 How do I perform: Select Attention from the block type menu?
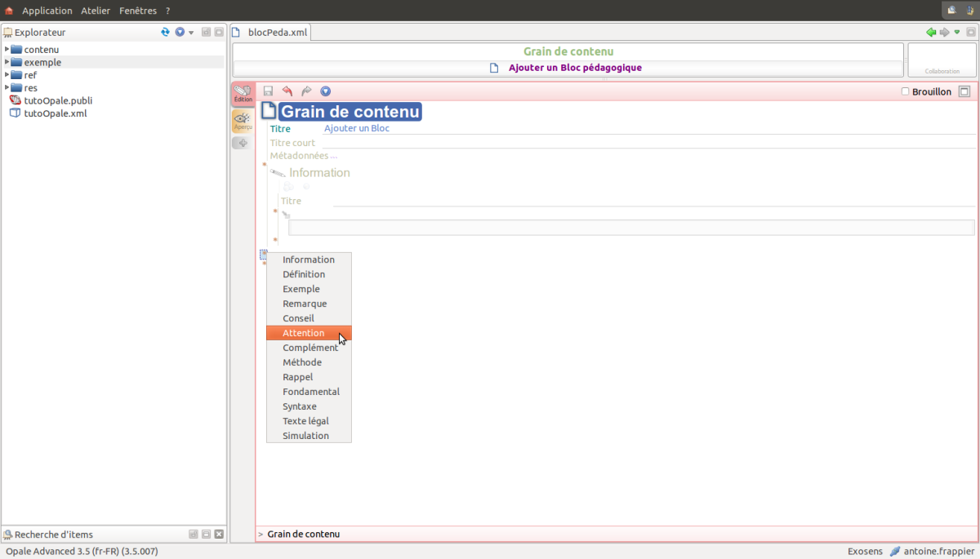[x=304, y=333]
